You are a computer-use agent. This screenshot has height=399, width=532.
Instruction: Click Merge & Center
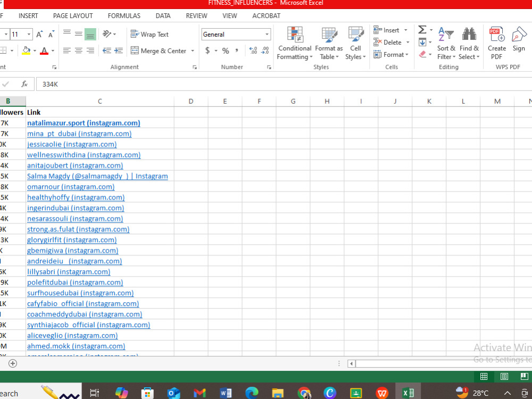(159, 51)
